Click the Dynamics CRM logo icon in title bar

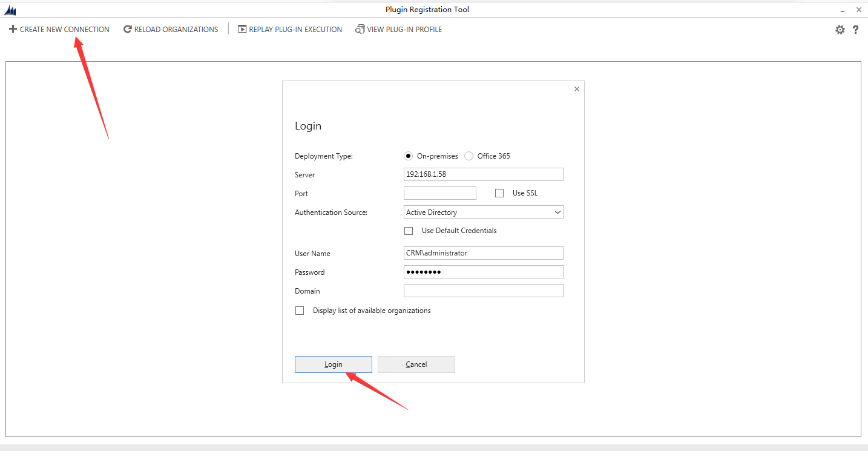(x=10, y=10)
